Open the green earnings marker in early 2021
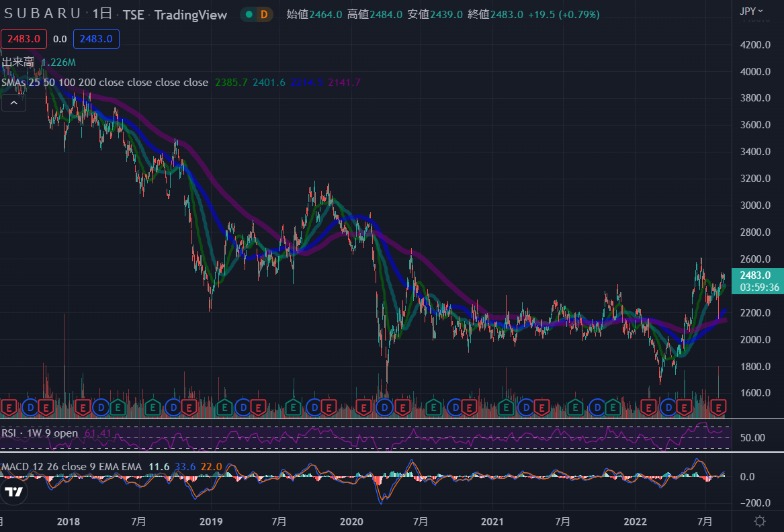The image size is (784, 532). tap(506, 408)
